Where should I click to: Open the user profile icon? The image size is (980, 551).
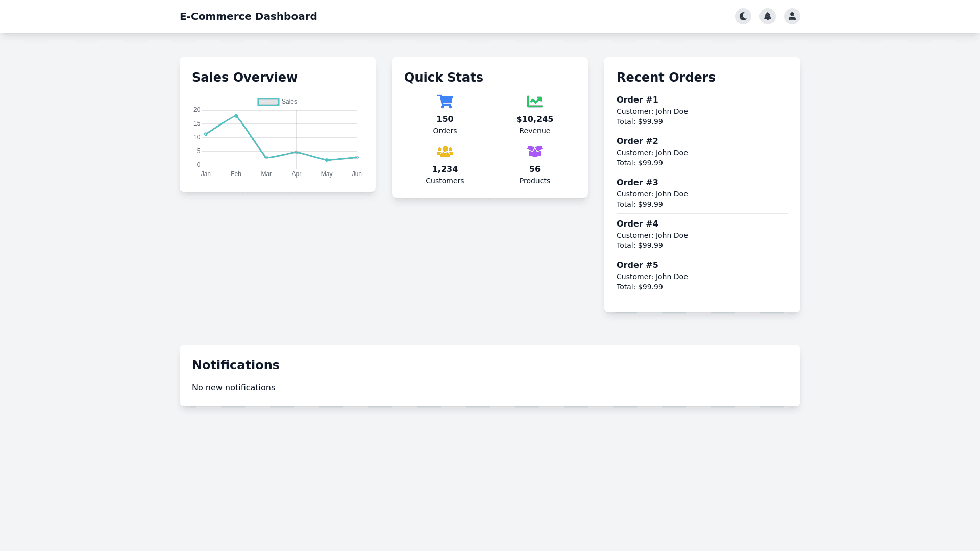792,16
